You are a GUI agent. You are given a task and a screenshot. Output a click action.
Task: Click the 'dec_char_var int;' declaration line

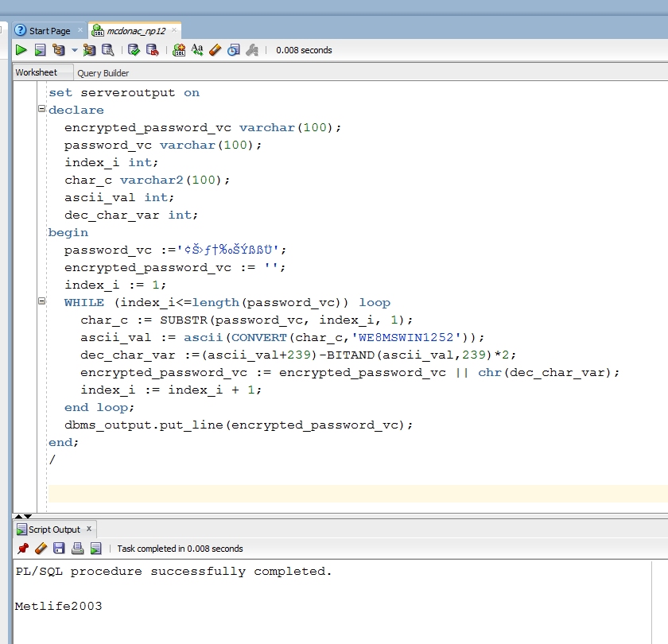(x=131, y=215)
